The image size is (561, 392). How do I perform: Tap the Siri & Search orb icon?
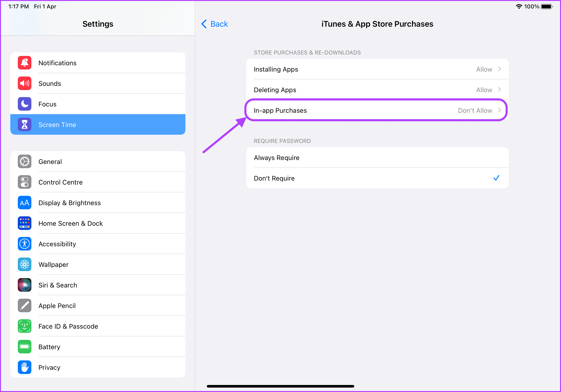pos(24,285)
